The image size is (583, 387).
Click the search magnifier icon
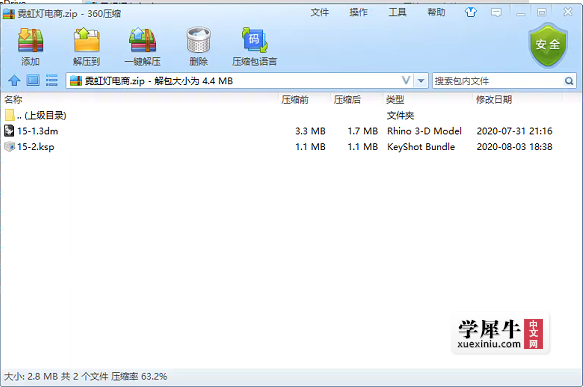point(568,81)
